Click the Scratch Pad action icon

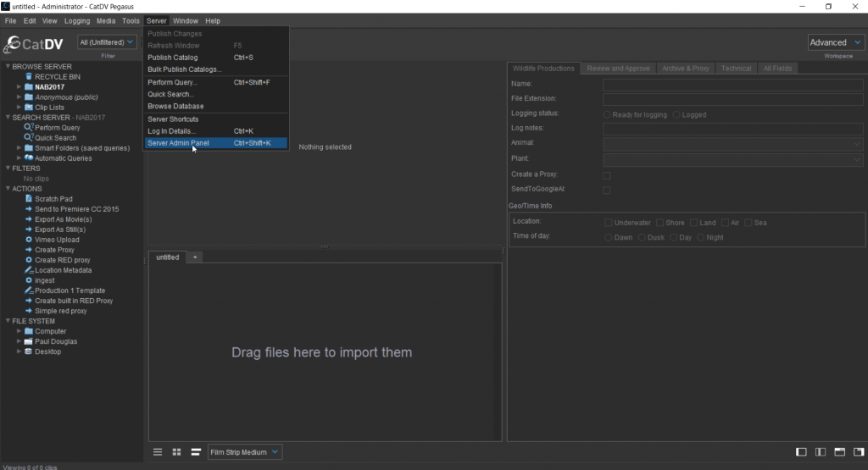click(29, 198)
